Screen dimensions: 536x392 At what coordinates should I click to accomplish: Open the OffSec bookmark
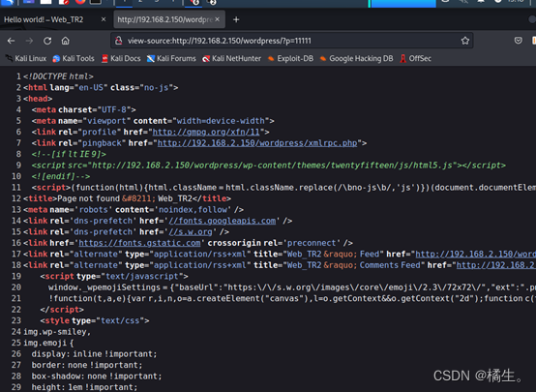coord(416,58)
